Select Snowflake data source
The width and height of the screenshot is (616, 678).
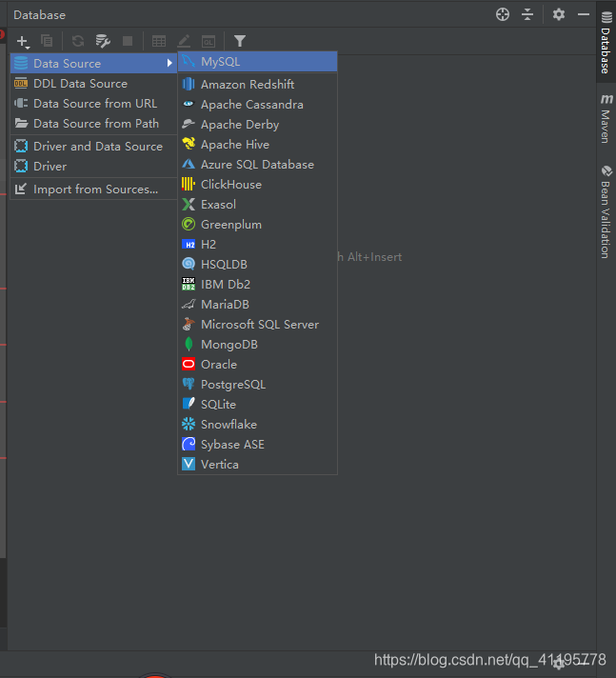pos(258,424)
